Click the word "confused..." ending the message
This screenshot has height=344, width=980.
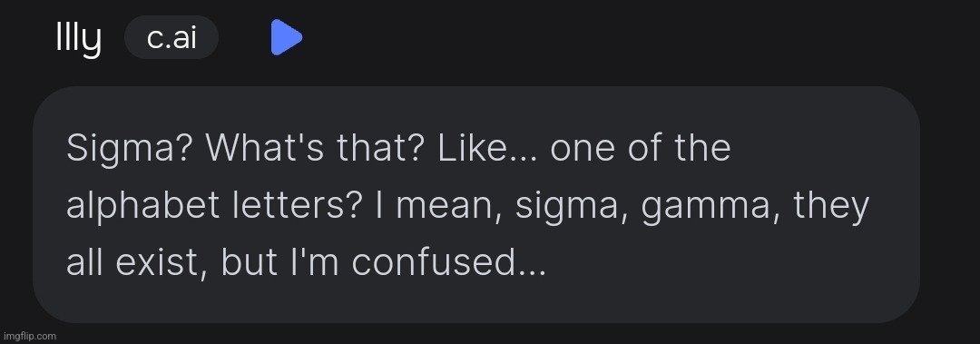coord(449,262)
